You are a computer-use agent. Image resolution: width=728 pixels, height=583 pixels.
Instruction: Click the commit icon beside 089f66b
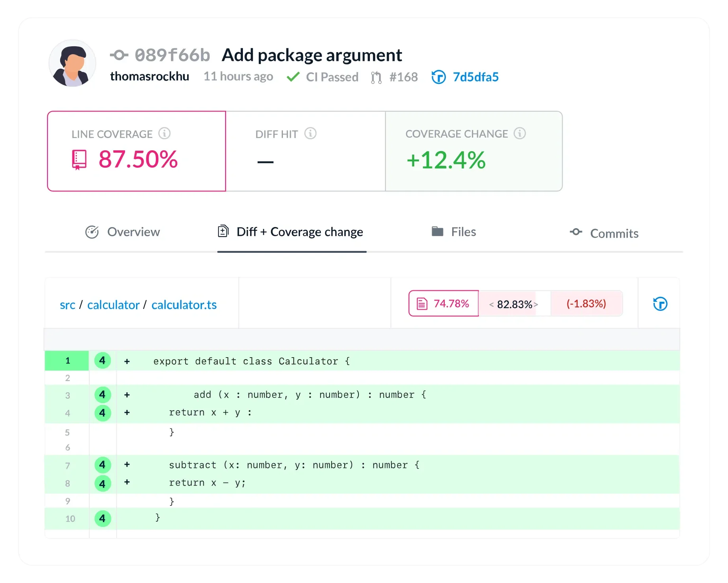(119, 55)
